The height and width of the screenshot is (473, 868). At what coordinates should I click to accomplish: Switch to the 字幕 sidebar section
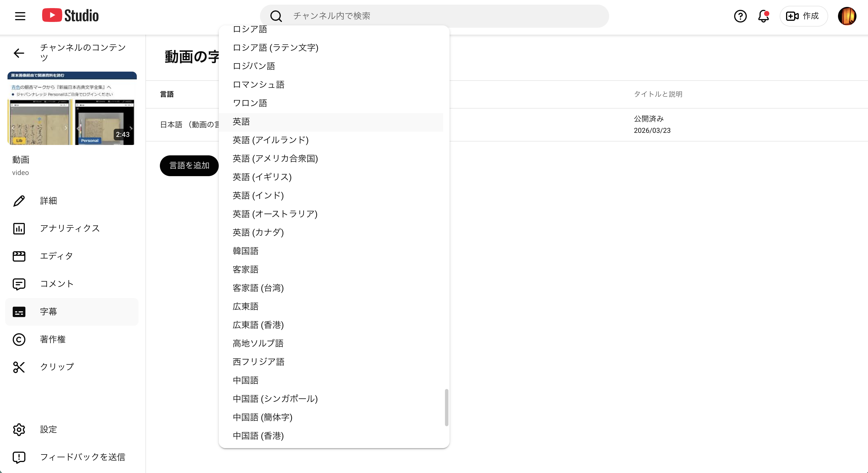pyautogui.click(x=49, y=312)
